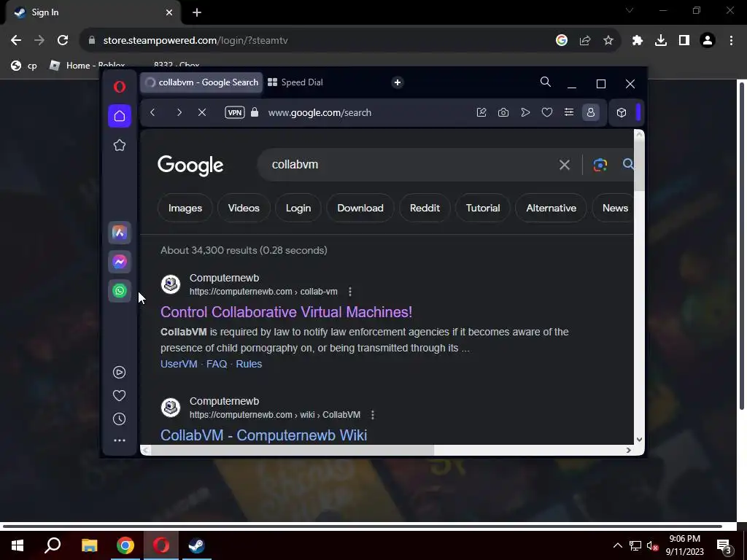Open Opera extensions cube icon

[x=622, y=112]
